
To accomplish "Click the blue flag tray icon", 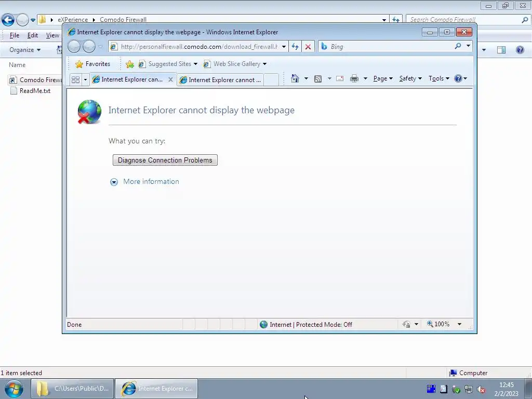I will pyautogui.click(x=431, y=389).
